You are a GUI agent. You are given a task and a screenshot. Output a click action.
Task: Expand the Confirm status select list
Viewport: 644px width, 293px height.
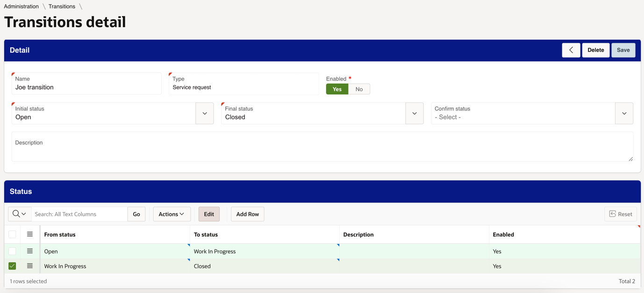point(624,113)
